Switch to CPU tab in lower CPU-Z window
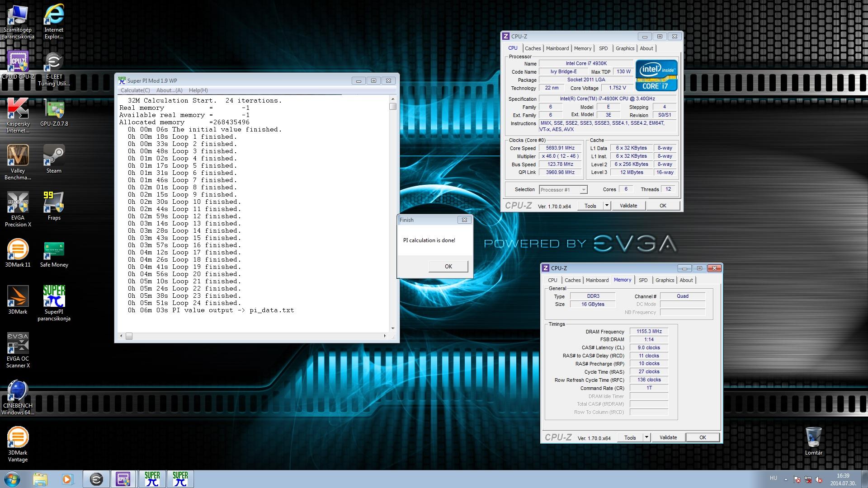Screen dimensions: 868x488 pos(552,280)
